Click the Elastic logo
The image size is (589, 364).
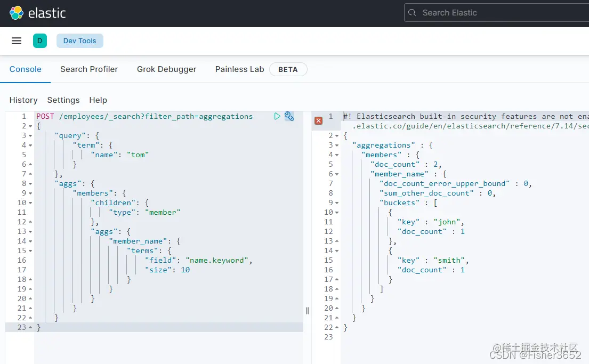pyautogui.click(x=37, y=13)
